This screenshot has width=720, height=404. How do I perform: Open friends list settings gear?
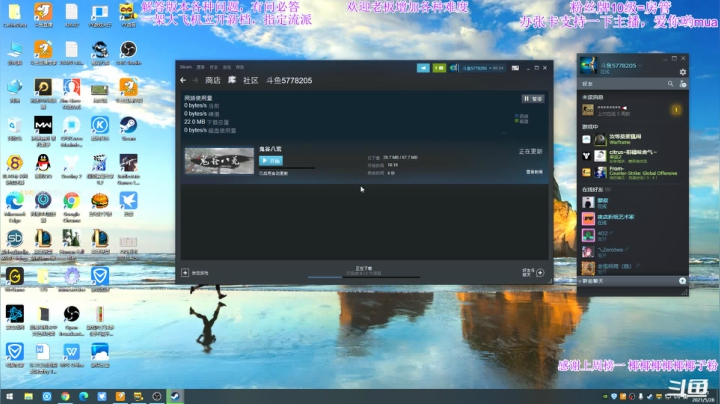(683, 72)
